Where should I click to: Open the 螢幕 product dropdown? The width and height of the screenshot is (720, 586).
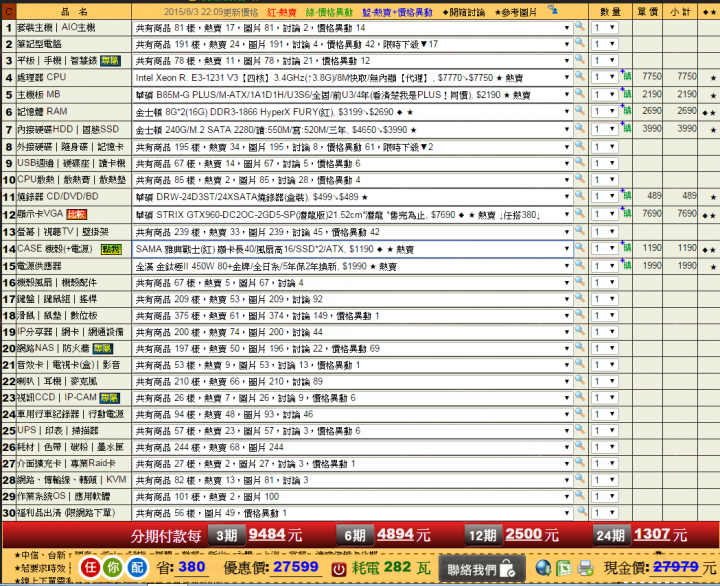point(352,232)
